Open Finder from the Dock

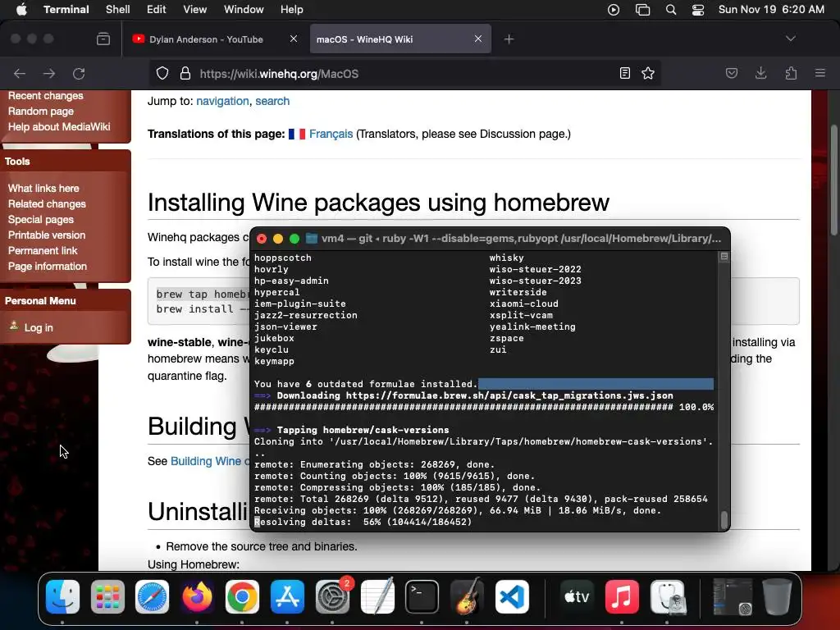(x=62, y=596)
